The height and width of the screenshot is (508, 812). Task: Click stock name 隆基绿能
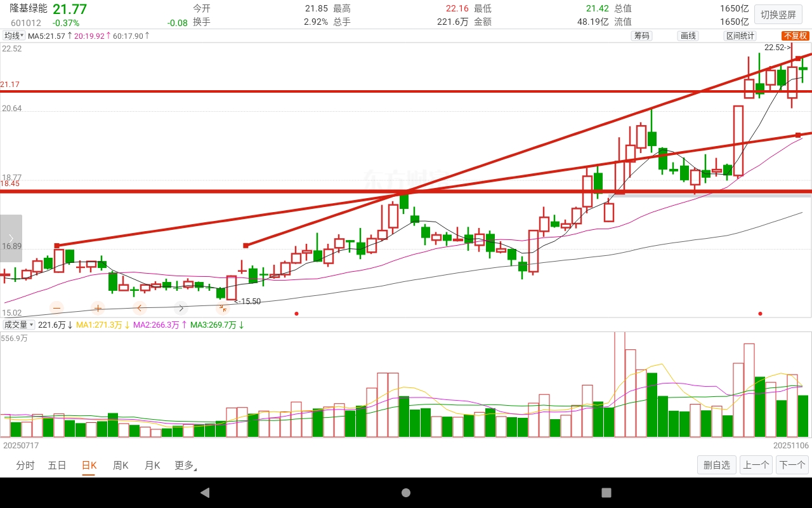pos(29,9)
